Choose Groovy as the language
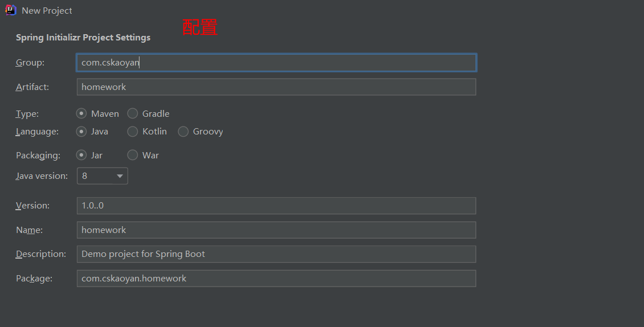 [183, 132]
